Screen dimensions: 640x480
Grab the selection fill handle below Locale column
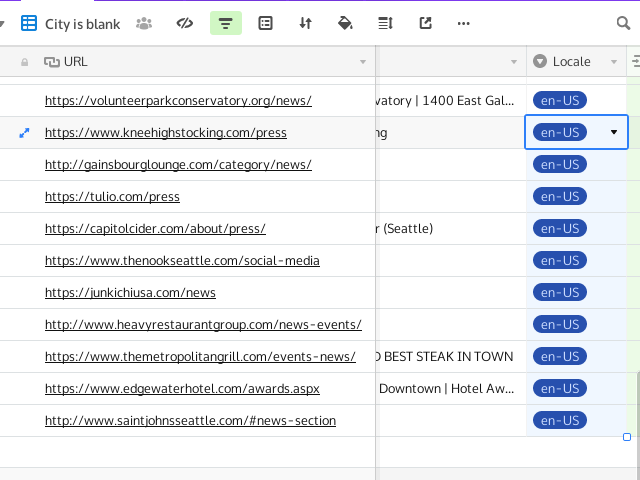pyautogui.click(x=627, y=437)
